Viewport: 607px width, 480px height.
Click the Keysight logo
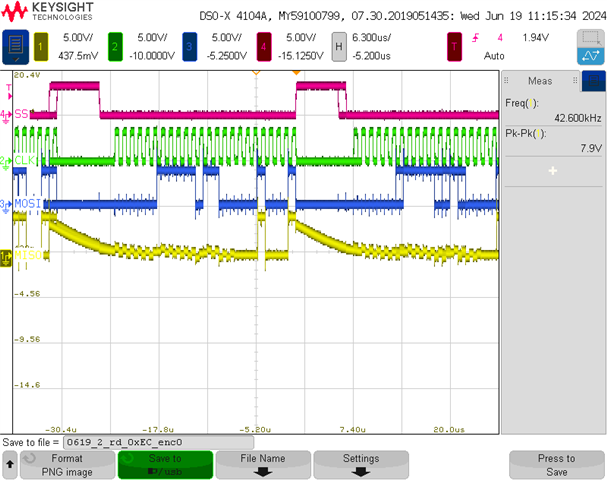point(47,11)
